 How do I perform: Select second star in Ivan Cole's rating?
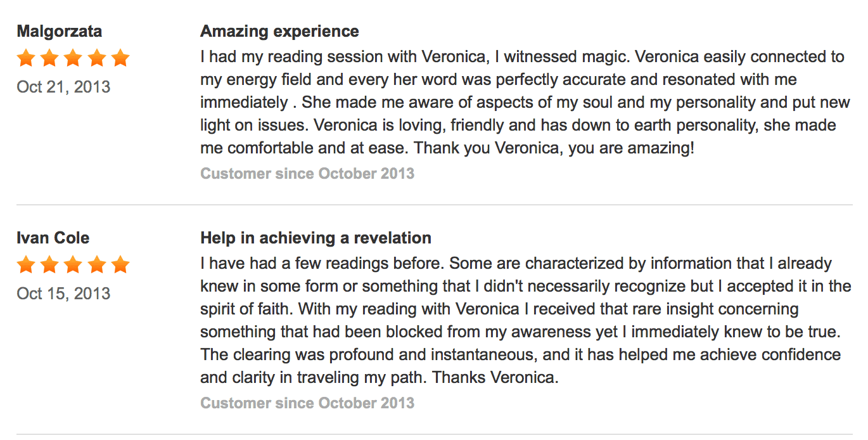(49, 264)
